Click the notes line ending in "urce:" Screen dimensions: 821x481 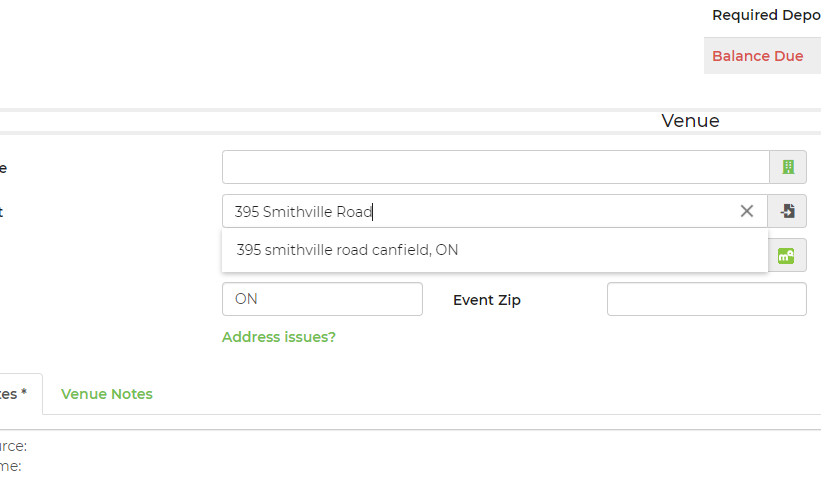click(13, 446)
